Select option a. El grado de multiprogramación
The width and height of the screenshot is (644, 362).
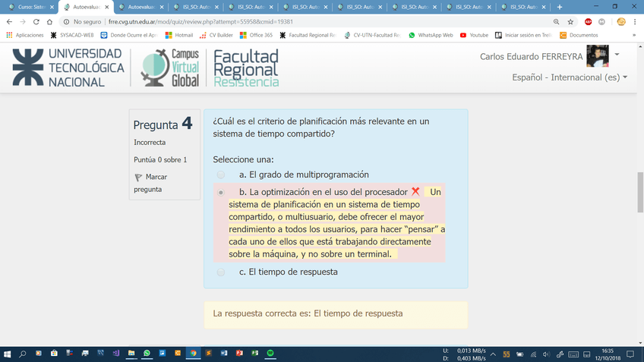tap(221, 175)
